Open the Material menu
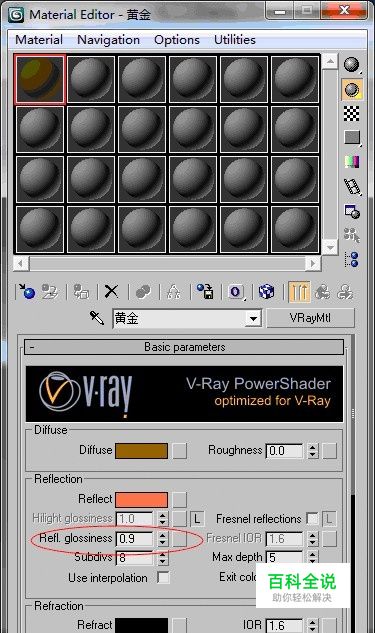The image size is (375, 633). pyautogui.click(x=39, y=40)
